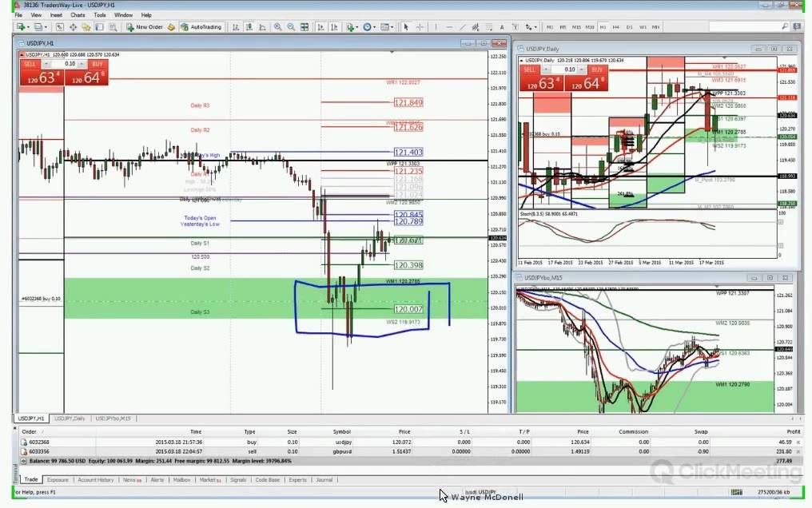This screenshot has width=812, height=508.
Task: Click BUY on the USDJPY,H1 chart
Action: (98, 64)
